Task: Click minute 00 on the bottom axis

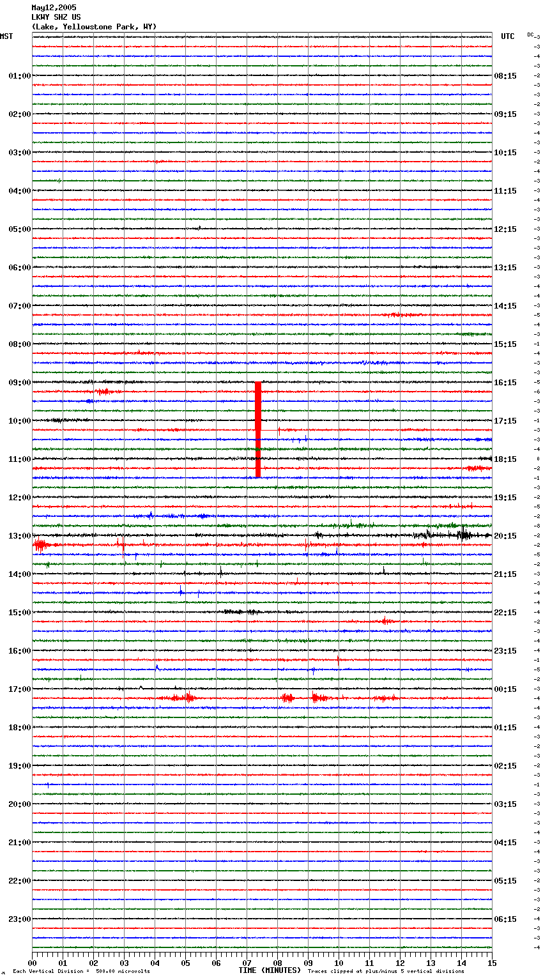Action: 32,963
